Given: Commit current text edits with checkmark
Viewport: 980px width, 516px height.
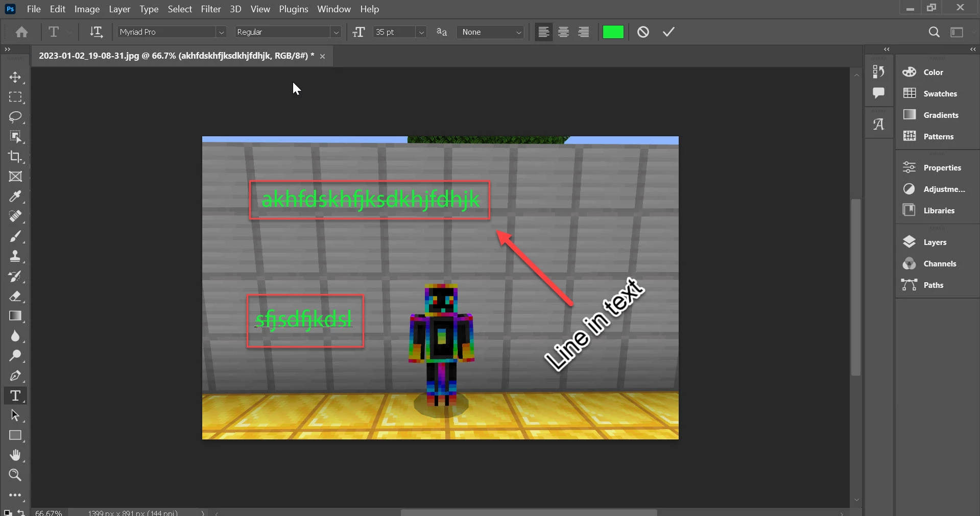Looking at the screenshot, I should (x=668, y=32).
